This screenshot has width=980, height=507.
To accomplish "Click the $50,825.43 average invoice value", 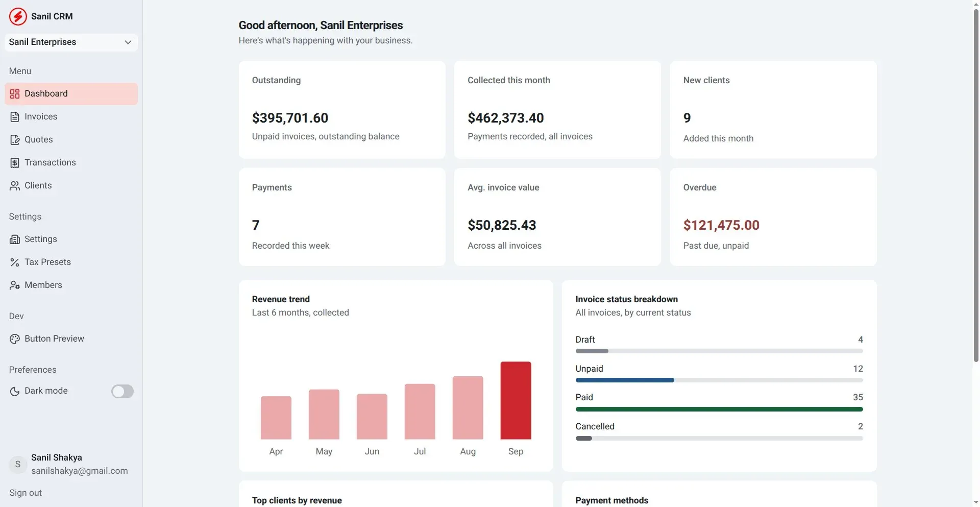I will (x=502, y=225).
